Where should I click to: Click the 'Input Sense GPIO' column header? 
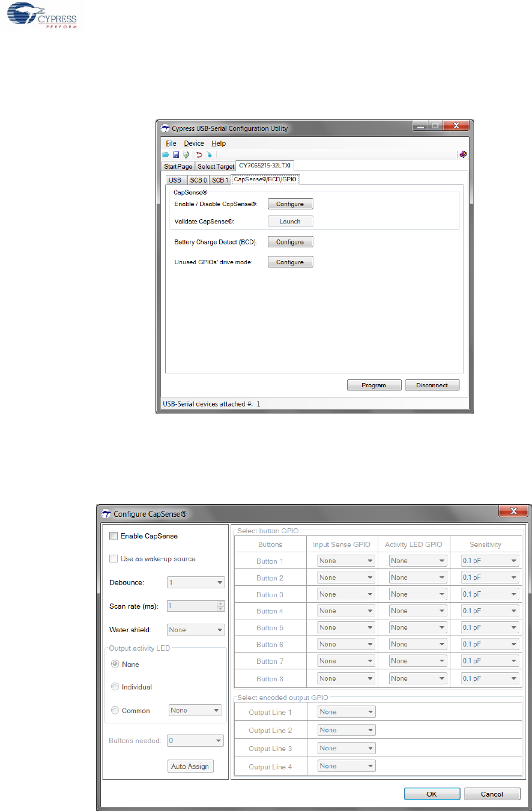point(342,544)
